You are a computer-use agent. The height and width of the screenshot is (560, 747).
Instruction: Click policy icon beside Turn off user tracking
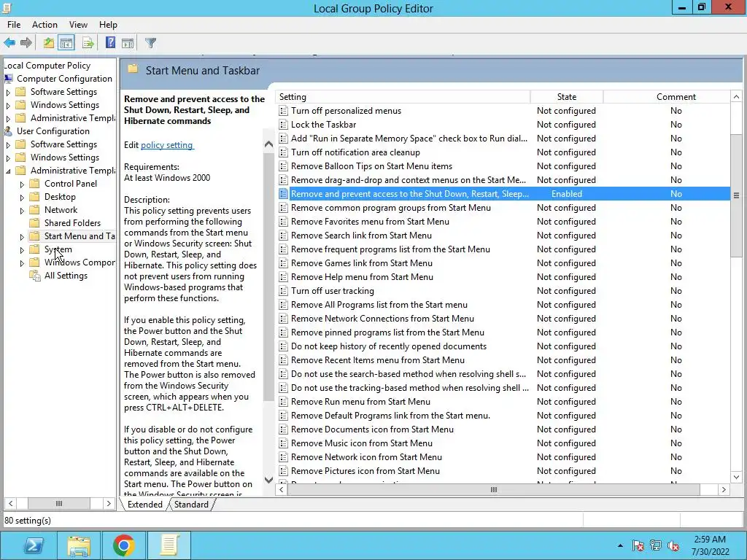(x=284, y=291)
